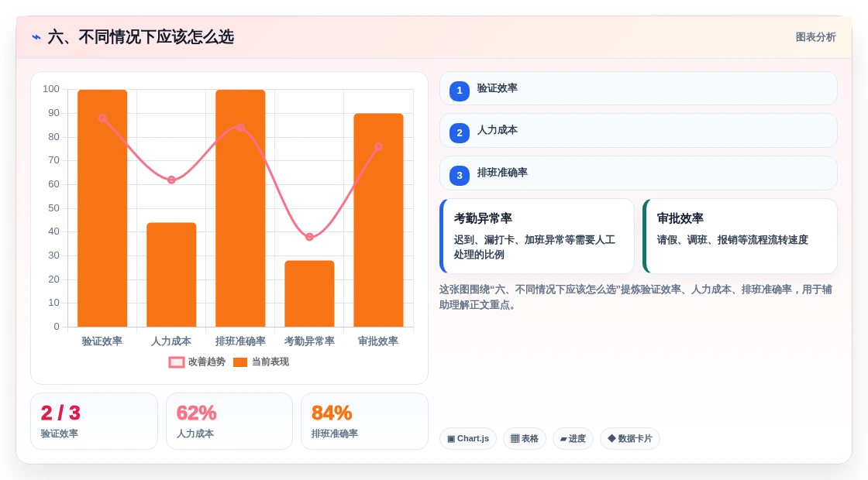Select the 表格 tag

(x=524, y=438)
